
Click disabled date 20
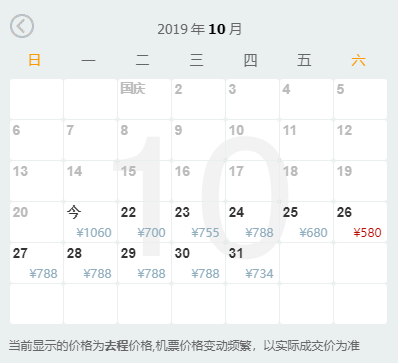[36, 222]
